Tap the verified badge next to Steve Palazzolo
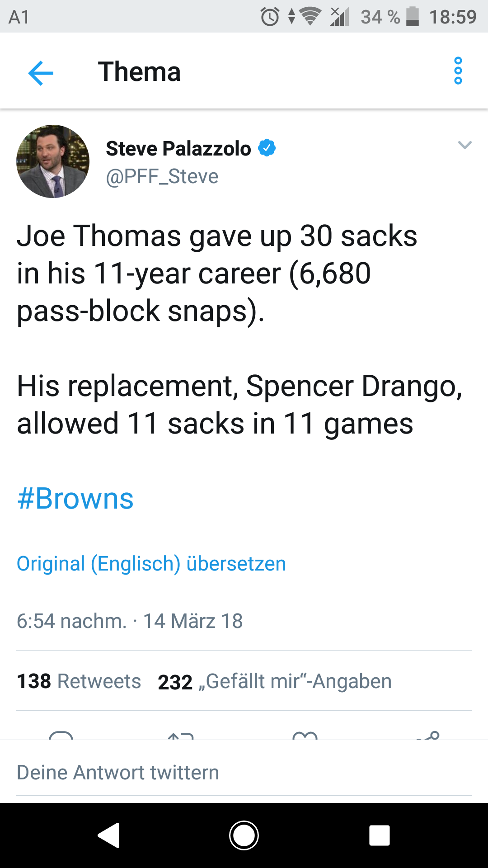 pyautogui.click(x=267, y=148)
